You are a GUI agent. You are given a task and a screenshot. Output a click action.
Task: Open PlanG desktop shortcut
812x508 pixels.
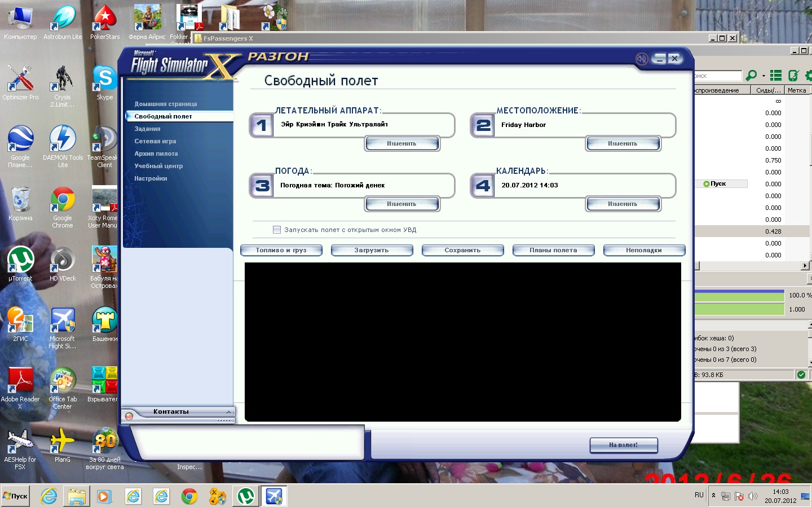click(x=63, y=445)
